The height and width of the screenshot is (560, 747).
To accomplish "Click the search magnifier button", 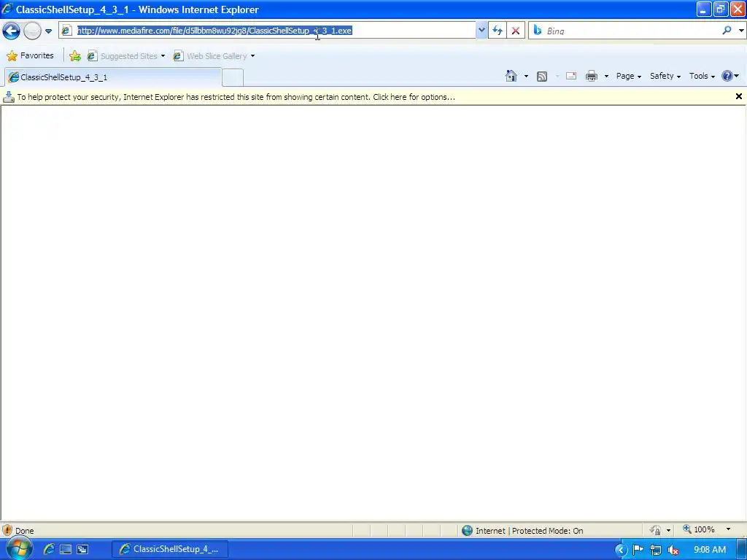I will [727, 31].
